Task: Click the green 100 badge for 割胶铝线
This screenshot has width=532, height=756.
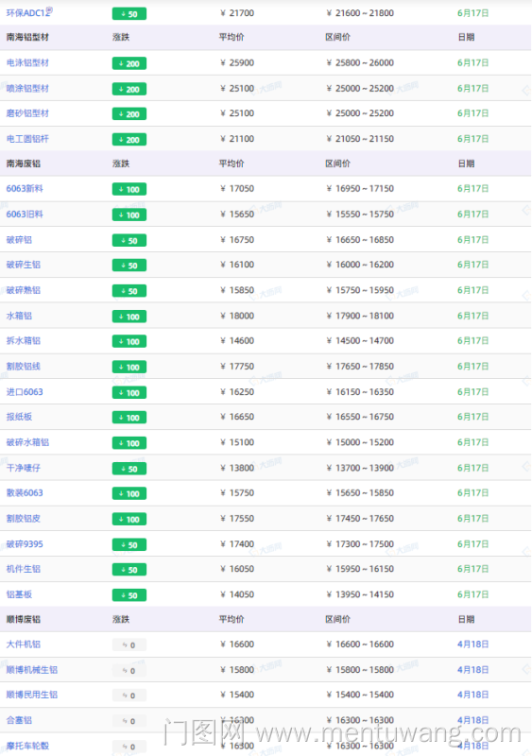Action: [129, 367]
